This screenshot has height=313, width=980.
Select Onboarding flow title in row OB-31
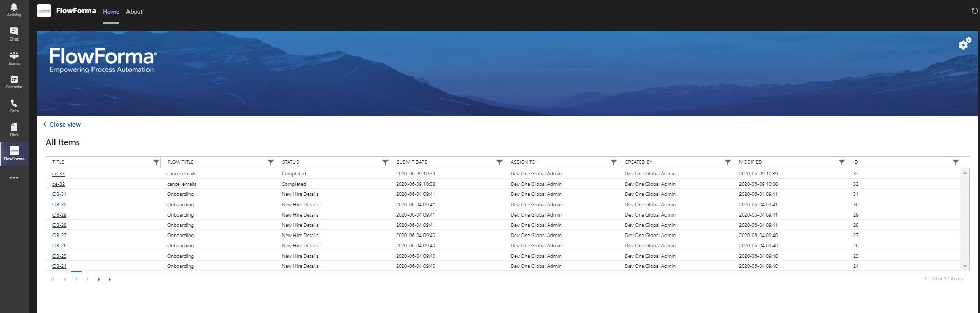(x=180, y=194)
